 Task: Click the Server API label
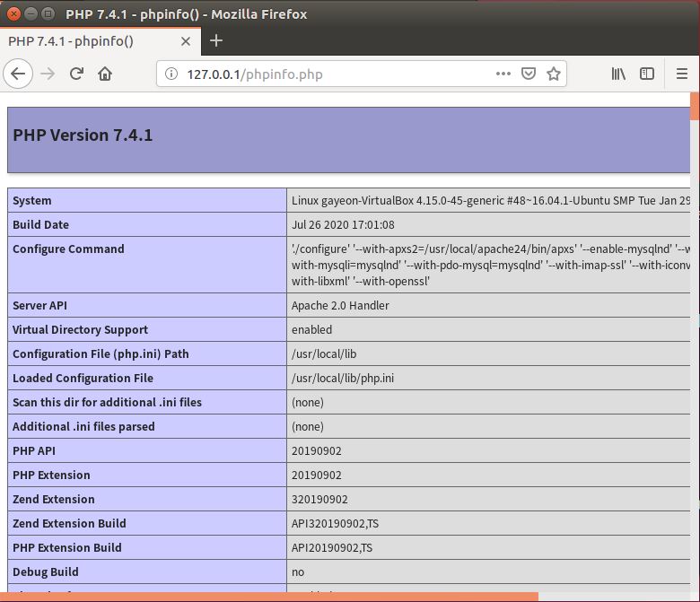pos(39,306)
